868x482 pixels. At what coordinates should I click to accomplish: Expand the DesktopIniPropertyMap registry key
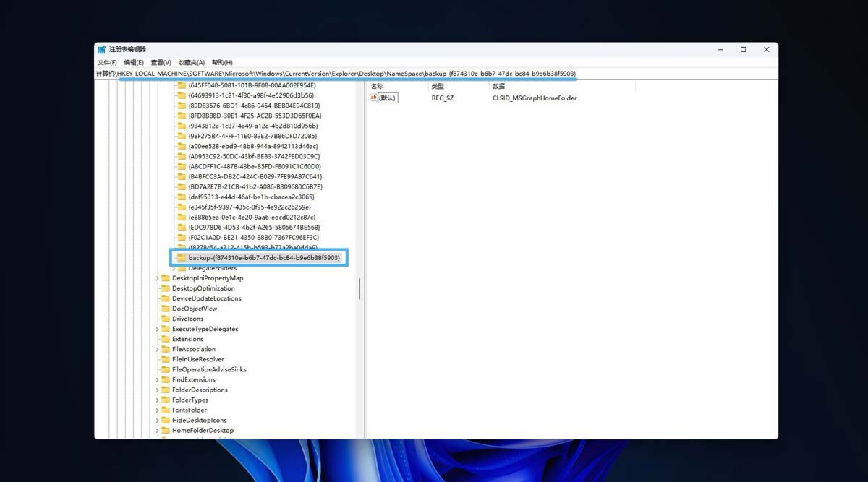[156, 277]
